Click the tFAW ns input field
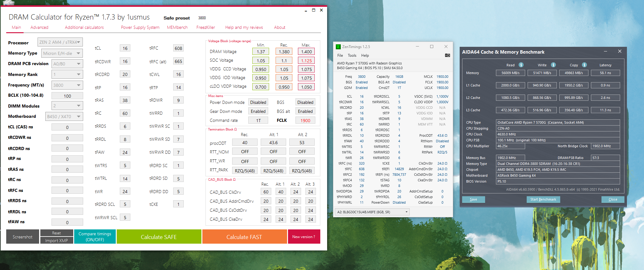This screenshot has height=270, width=644. [x=67, y=222]
